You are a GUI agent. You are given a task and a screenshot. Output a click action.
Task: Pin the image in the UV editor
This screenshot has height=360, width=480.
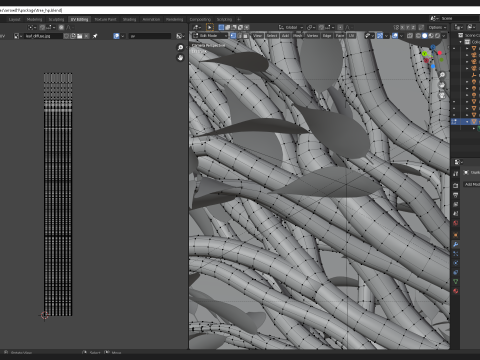click(x=95, y=36)
